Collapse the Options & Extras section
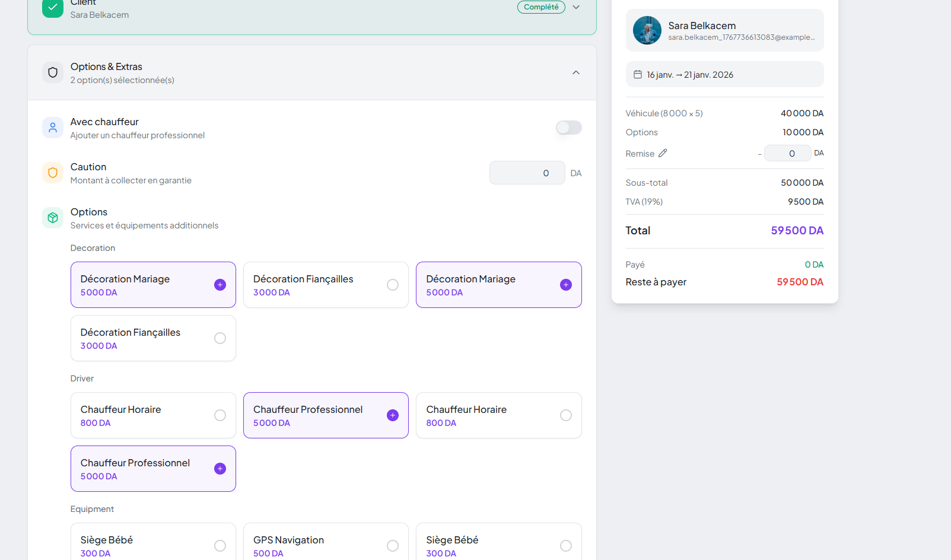The height and width of the screenshot is (560, 951). (x=576, y=72)
